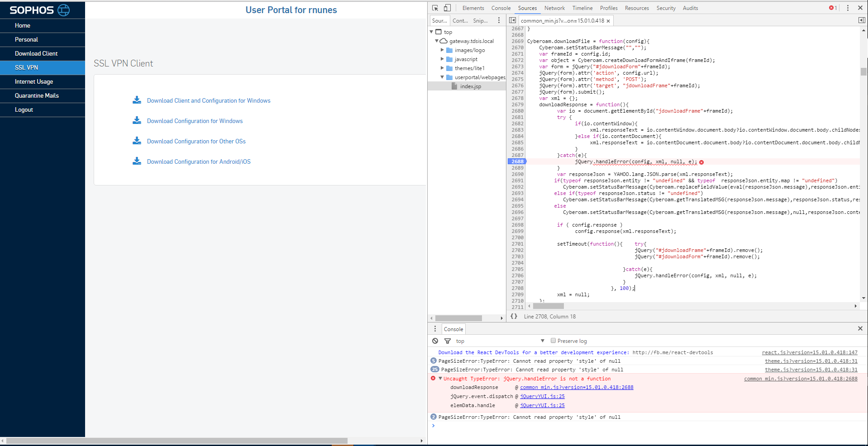Screen dimensions: 868x446
Task: Open DevTools customize menu (three dots)
Action: [848, 8]
